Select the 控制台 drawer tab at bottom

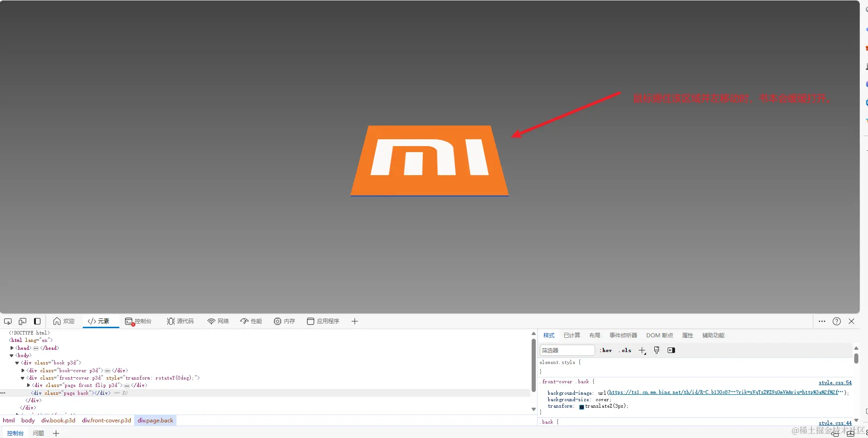[15, 433]
